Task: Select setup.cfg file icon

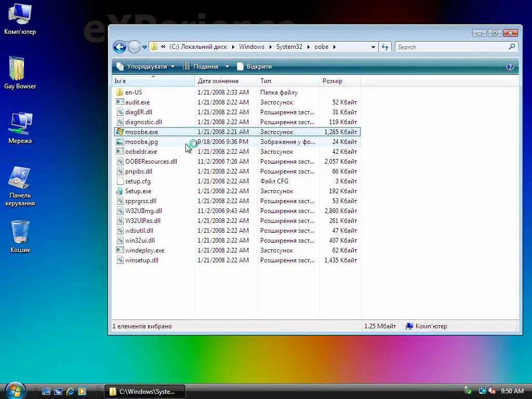Action: click(x=119, y=181)
